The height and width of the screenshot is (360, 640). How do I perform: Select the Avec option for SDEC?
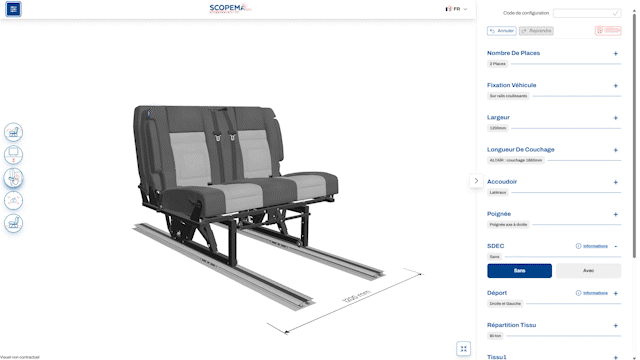[588, 271]
